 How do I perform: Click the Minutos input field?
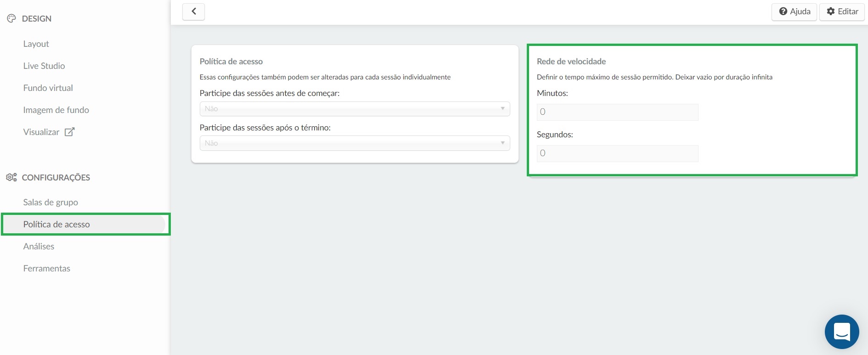click(x=617, y=112)
